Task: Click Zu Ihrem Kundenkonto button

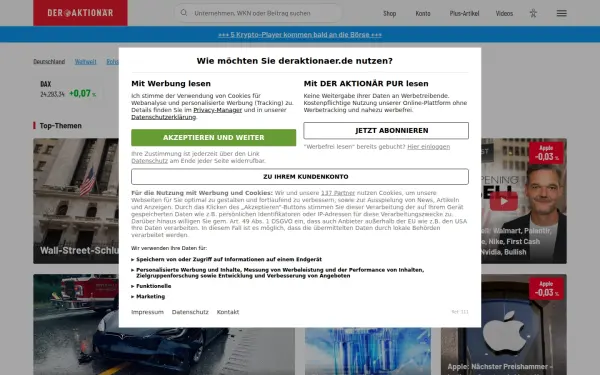Action: (300, 177)
